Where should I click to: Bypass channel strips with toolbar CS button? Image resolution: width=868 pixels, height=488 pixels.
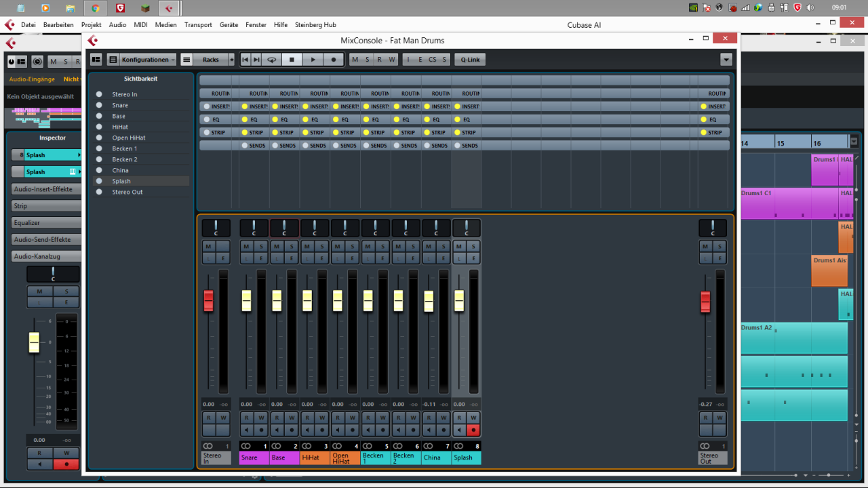433,60
